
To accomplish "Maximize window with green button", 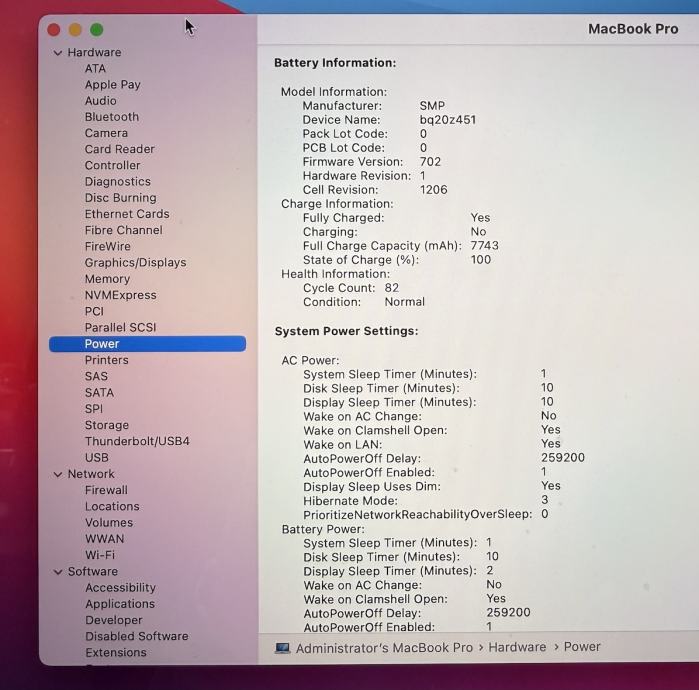I will tap(96, 30).
